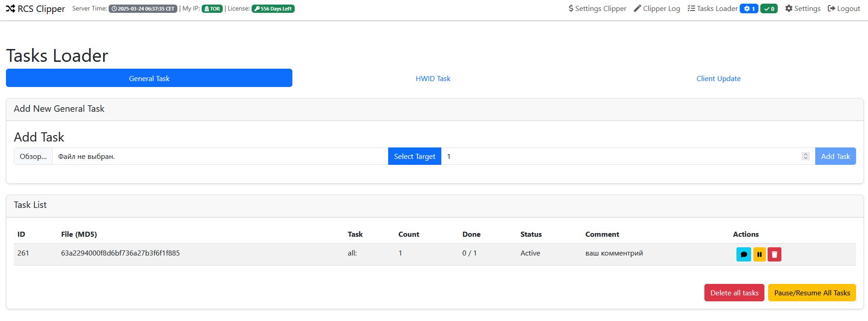The height and width of the screenshot is (321, 868).
Task: Log out using the Logout link
Action: pos(844,9)
